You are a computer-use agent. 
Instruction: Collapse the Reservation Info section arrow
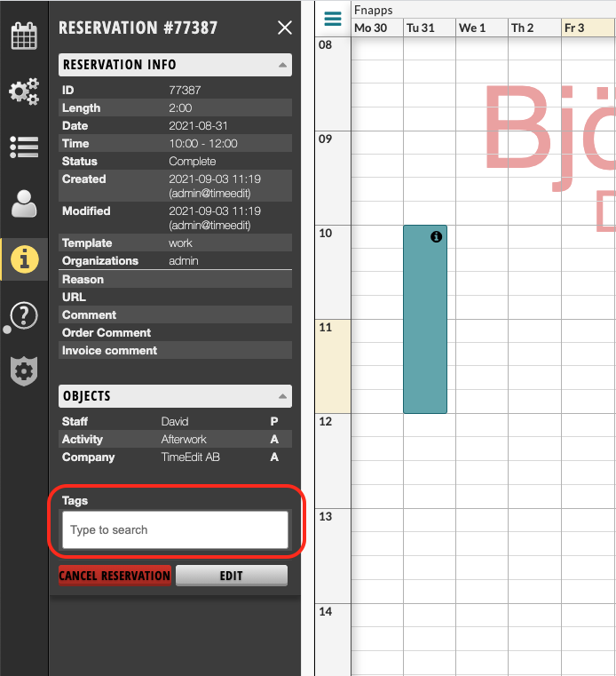coord(282,65)
